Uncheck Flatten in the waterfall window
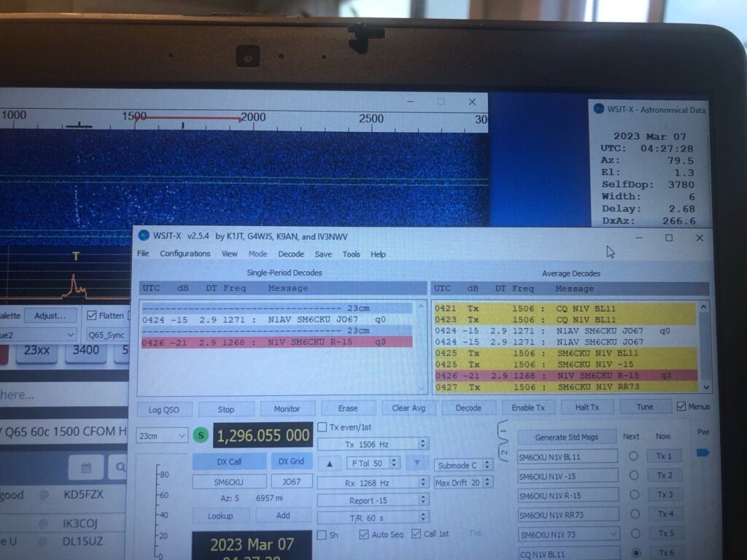The height and width of the screenshot is (560, 747). tap(92, 315)
